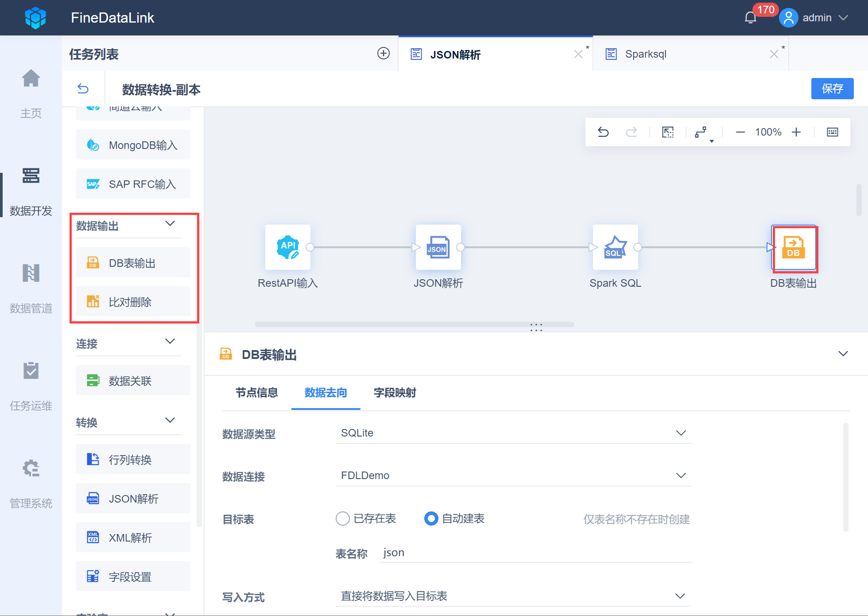The image size is (868, 616).
Task: Click the 表名称 input field
Action: (x=535, y=553)
